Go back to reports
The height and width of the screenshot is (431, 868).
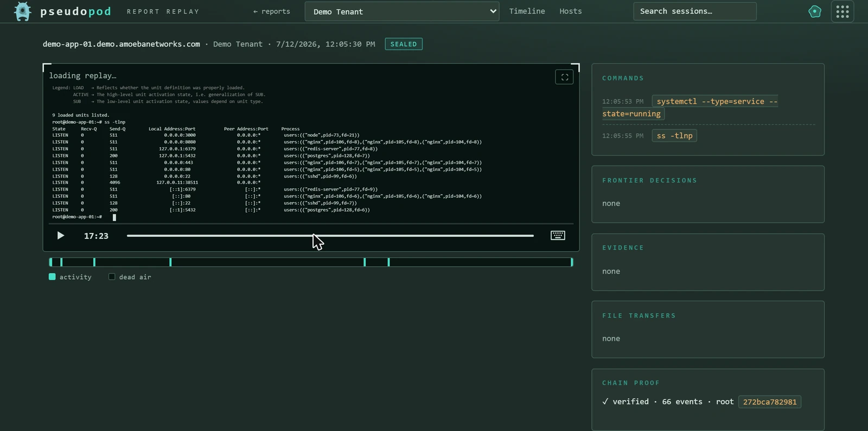(271, 11)
